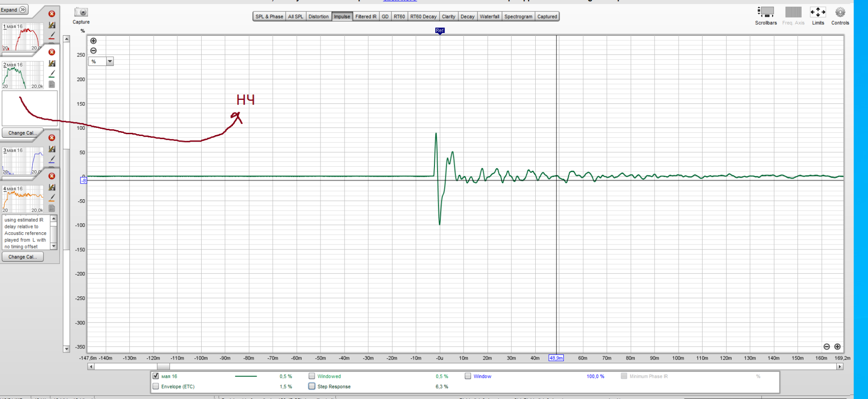
Task: Expand the measurements panel
Action: click(14, 9)
